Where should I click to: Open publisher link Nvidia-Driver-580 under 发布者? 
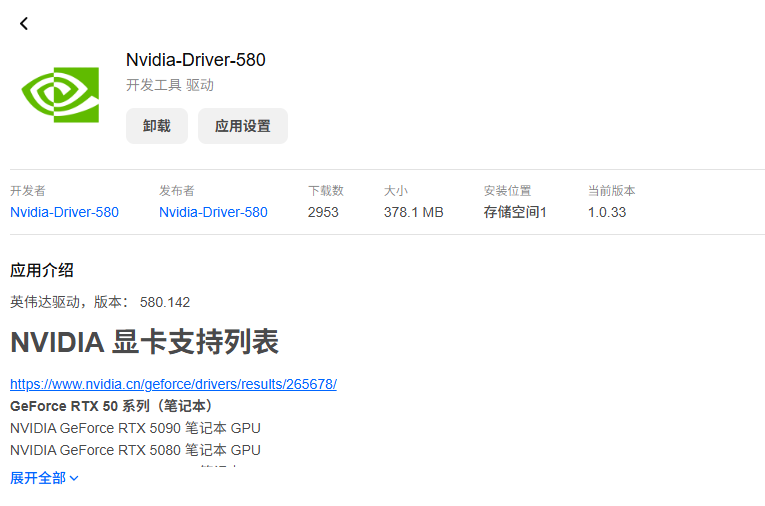point(213,212)
